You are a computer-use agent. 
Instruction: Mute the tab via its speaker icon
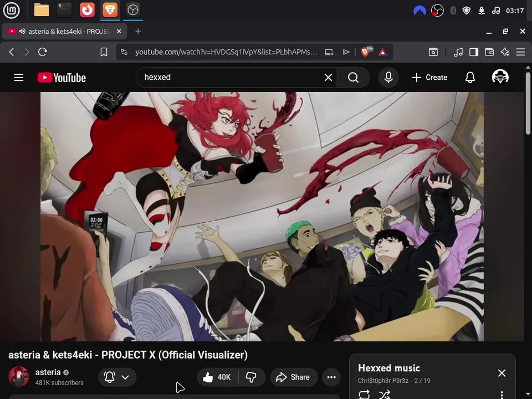click(22, 31)
